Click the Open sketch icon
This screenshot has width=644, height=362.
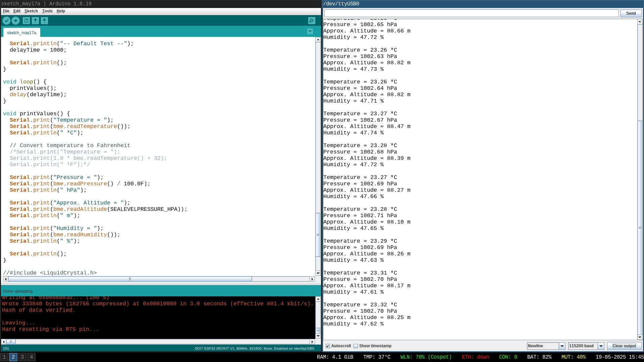coord(35,21)
